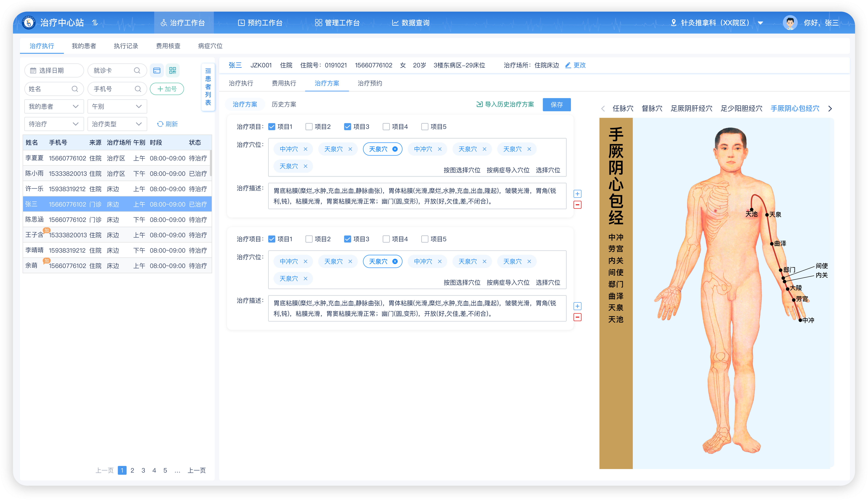The width and height of the screenshot is (868, 500).
Task: Click the 保存 button
Action: click(556, 105)
